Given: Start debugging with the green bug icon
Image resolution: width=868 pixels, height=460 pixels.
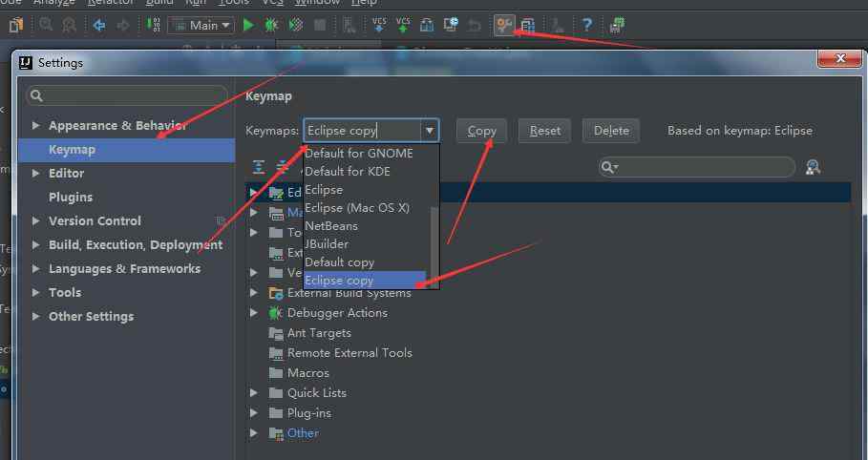Looking at the screenshot, I should [x=271, y=25].
